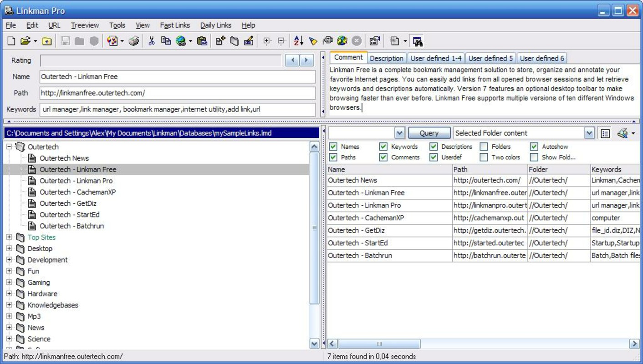Open the URL menu
The width and height of the screenshot is (643, 364).
[54, 25]
